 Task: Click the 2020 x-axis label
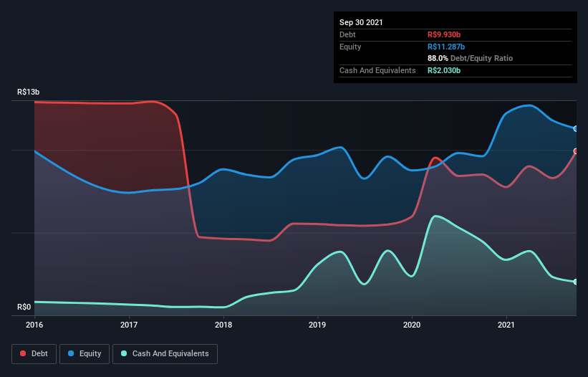[412, 325]
